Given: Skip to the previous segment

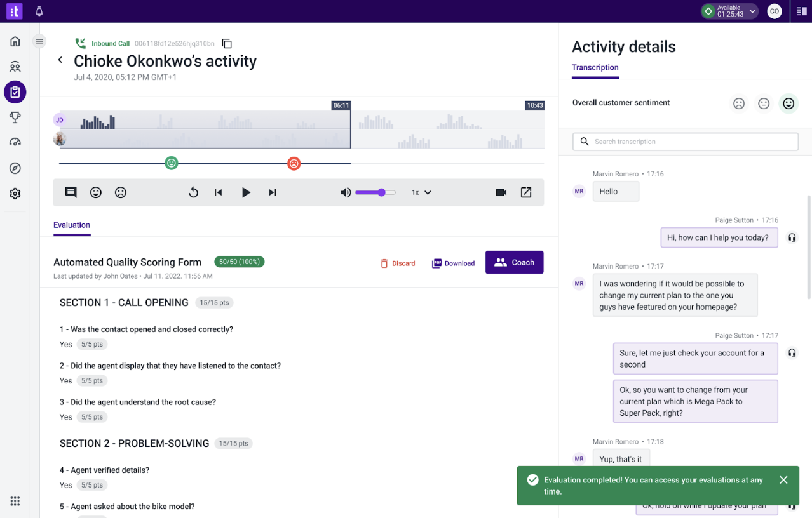Looking at the screenshot, I should pyautogui.click(x=219, y=192).
